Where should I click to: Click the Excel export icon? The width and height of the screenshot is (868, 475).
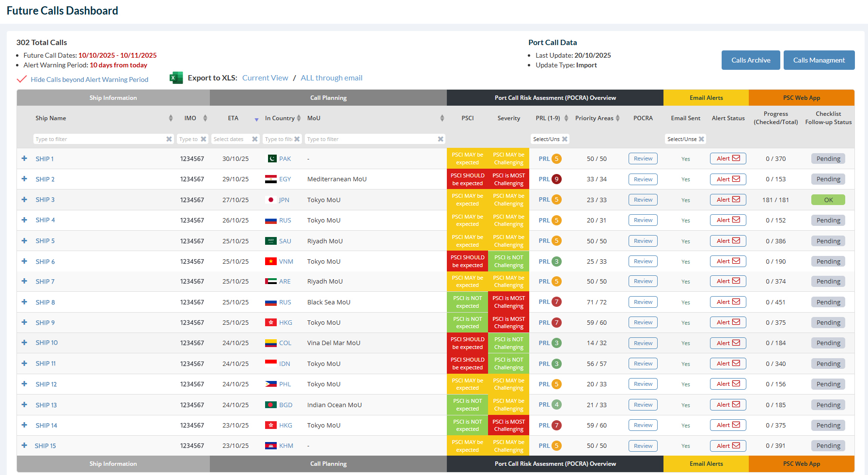pos(176,78)
